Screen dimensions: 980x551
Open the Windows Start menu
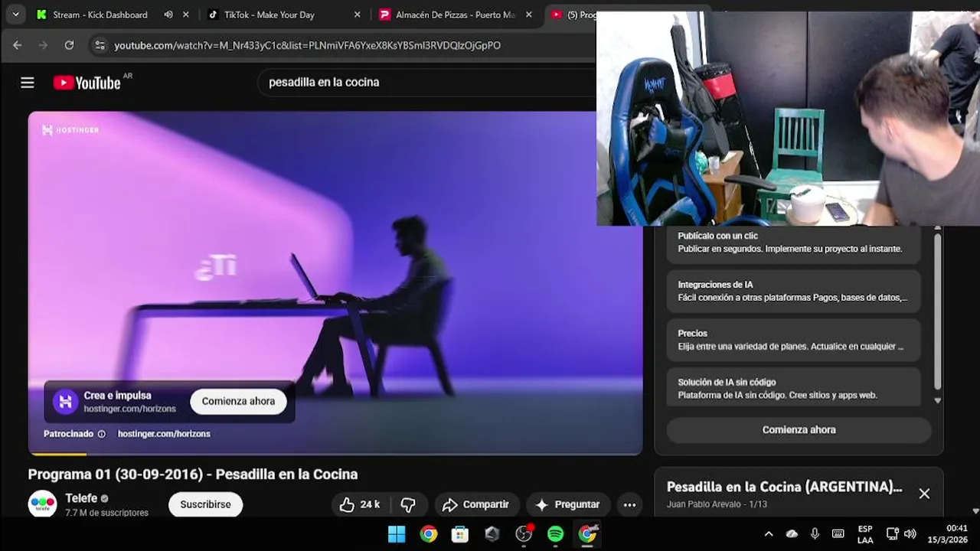[397, 534]
